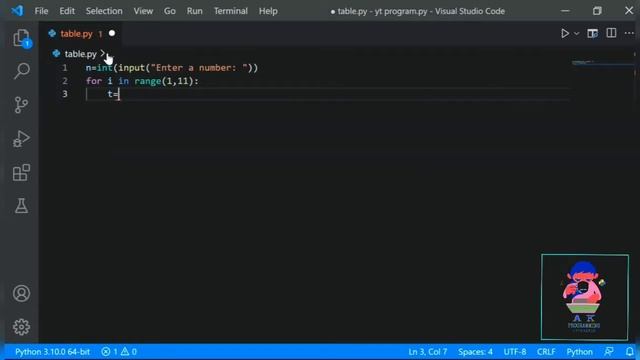Open the Edit menu
This screenshot has width=640, height=360.
click(x=67, y=11)
